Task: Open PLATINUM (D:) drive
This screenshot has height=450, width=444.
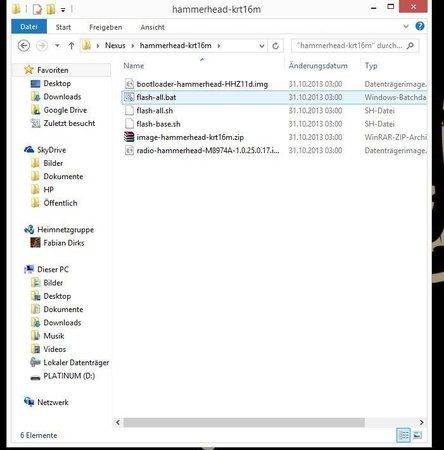Action: [69, 376]
